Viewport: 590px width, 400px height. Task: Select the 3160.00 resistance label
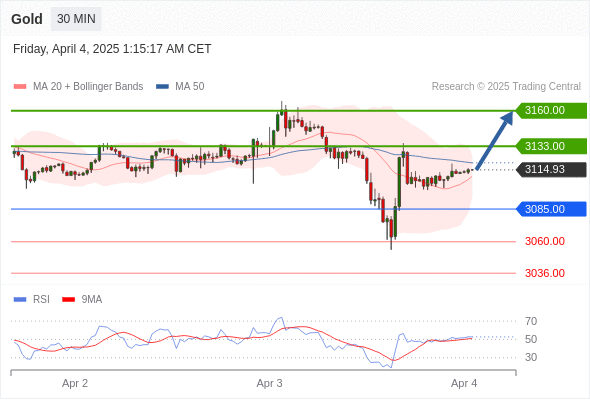pos(550,110)
